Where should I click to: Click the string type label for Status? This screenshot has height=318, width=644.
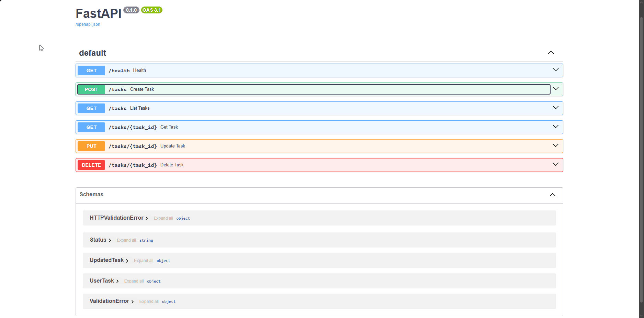[146, 240]
